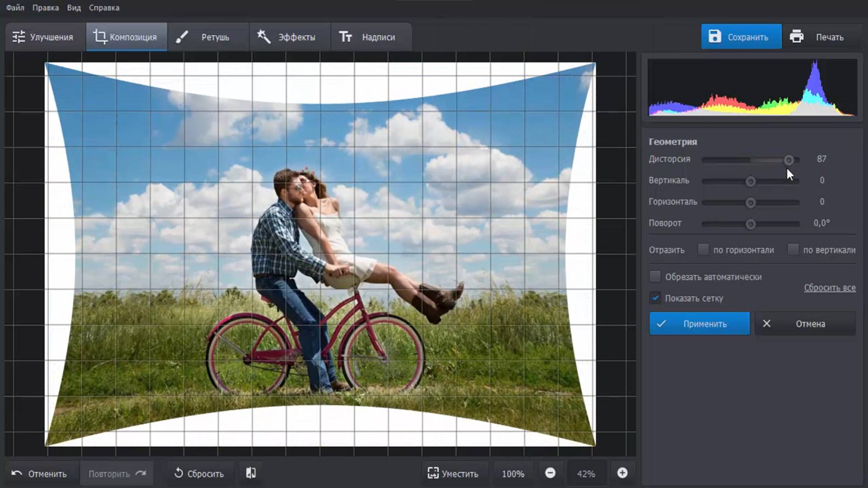Zoom in with the plus icon
This screenshot has height=488, width=868.
coord(622,473)
